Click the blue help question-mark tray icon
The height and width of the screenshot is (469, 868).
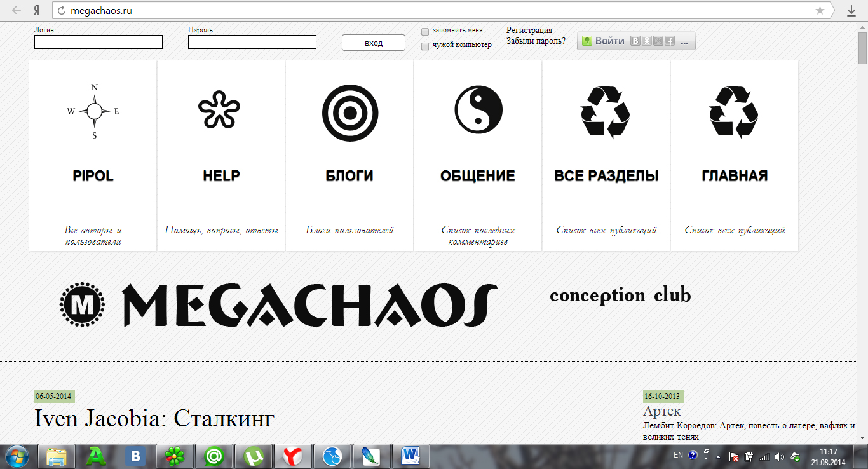(x=693, y=456)
